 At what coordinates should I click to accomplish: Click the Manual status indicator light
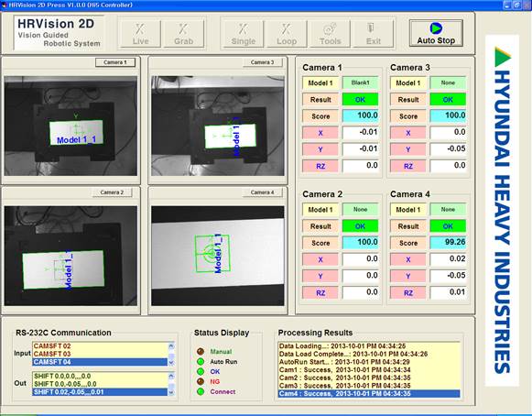coord(201,352)
